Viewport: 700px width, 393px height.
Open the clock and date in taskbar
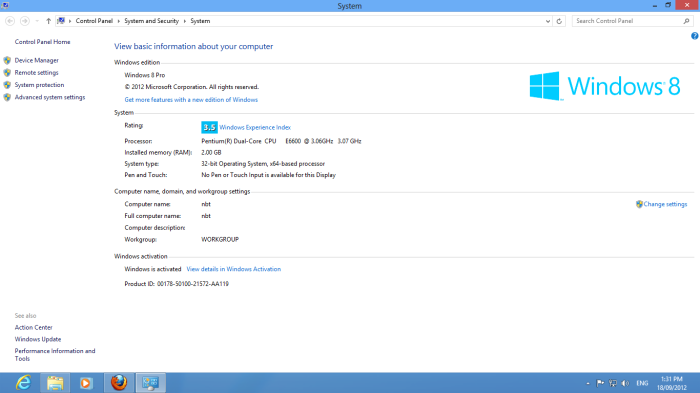click(x=671, y=383)
